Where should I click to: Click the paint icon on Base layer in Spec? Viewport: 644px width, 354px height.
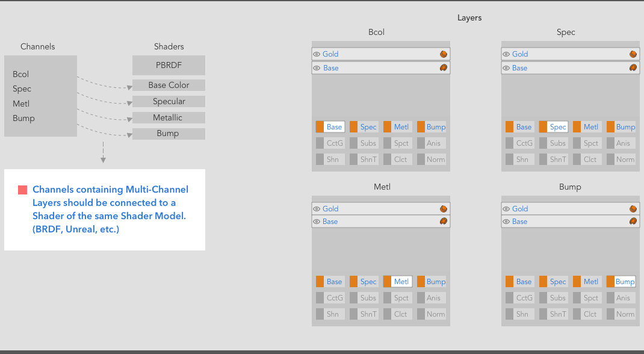(x=633, y=67)
